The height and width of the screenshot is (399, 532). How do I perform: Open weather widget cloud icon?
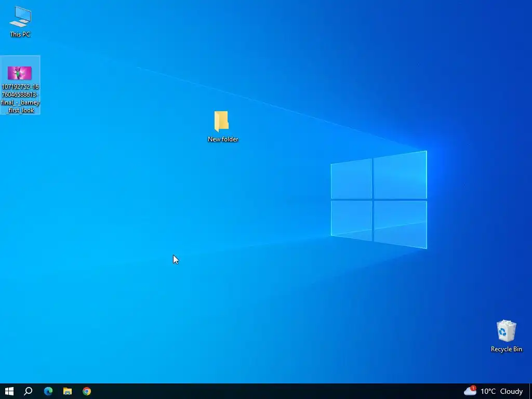[470, 391]
